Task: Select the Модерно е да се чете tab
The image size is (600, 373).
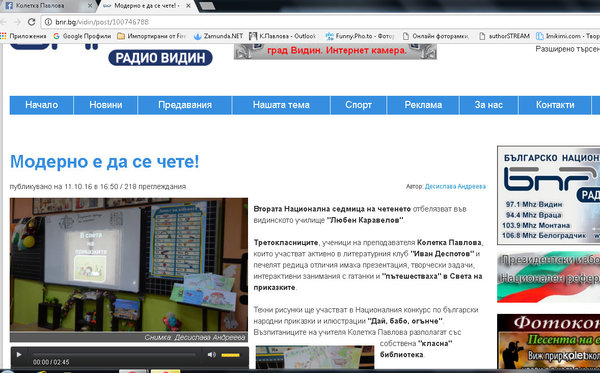Action: click(x=146, y=6)
